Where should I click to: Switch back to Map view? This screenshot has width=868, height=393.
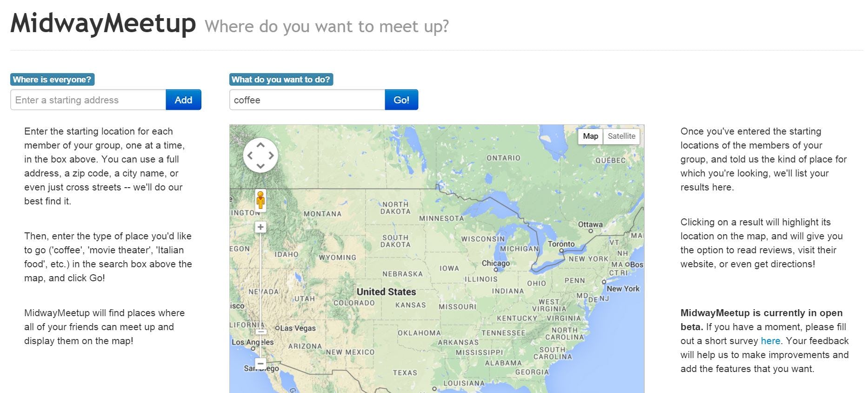click(590, 136)
